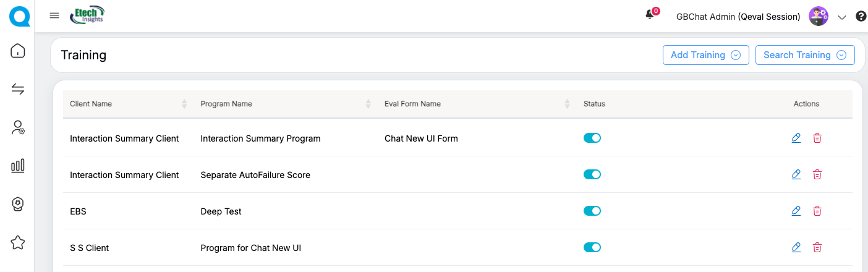Viewport: 868px width, 272px height.
Task: Click the star icon in sidebar
Action: coord(18,242)
